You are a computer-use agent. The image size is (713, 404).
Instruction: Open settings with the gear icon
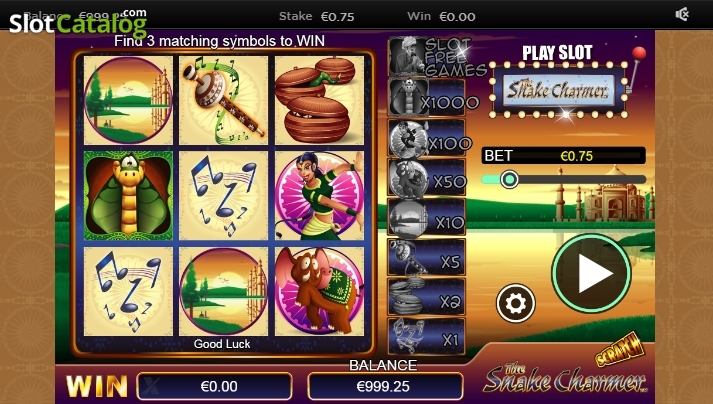(x=516, y=303)
